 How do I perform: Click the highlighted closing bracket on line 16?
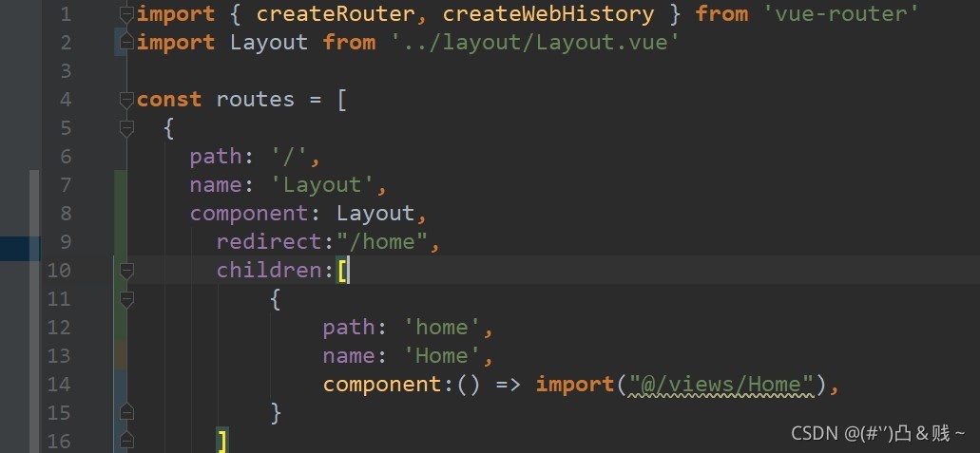221,441
